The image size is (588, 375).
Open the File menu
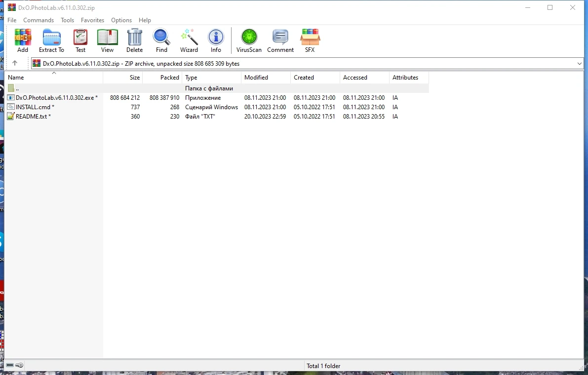pos(12,20)
